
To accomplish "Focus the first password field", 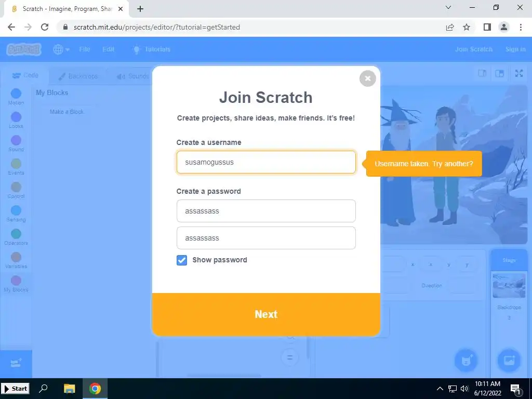I will [266, 211].
